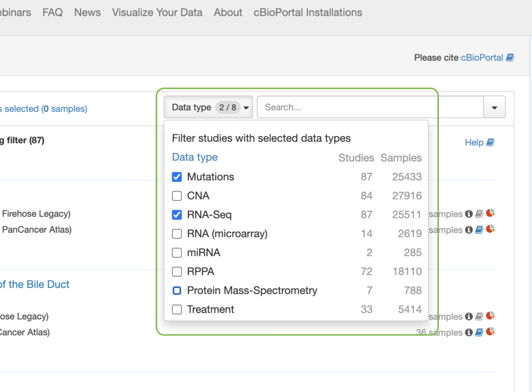Open grey book icon in Bile Duct Legacy row
The width and height of the screenshot is (532, 392).
pos(479,316)
